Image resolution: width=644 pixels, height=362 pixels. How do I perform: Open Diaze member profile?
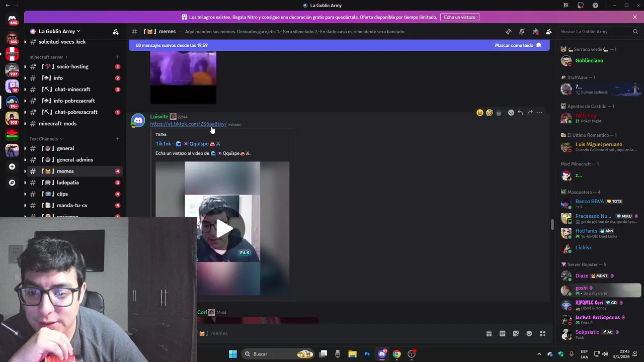pos(599,276)
